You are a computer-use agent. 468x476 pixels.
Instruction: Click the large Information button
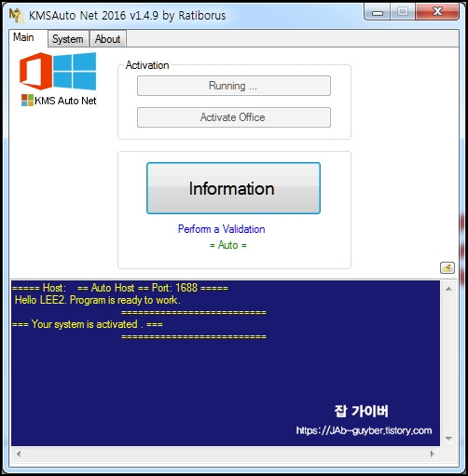[233, 188]
